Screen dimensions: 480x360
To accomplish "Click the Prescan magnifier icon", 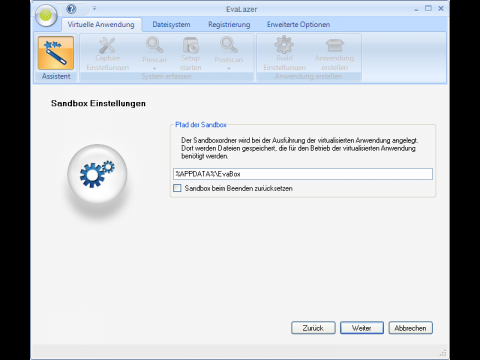I will coord(154,45).
